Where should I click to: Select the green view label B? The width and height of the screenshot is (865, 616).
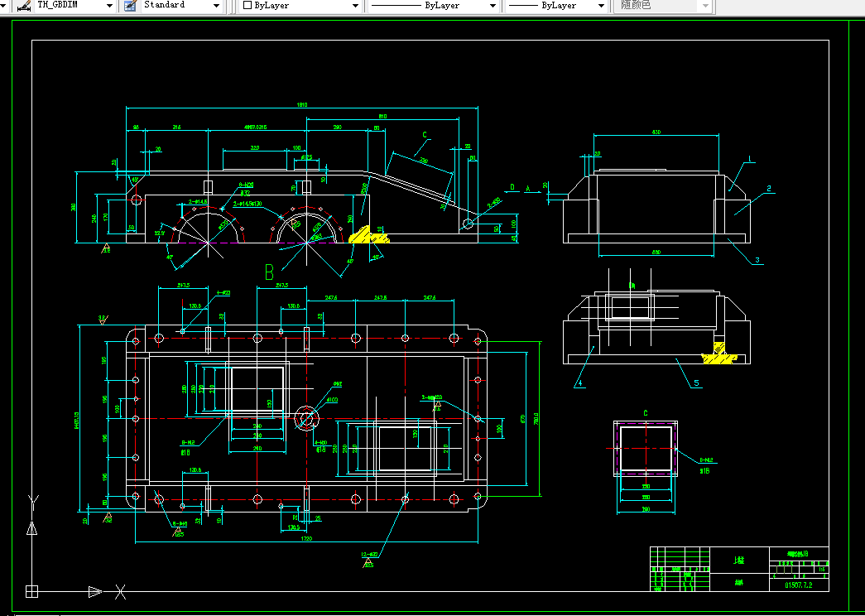269,272
